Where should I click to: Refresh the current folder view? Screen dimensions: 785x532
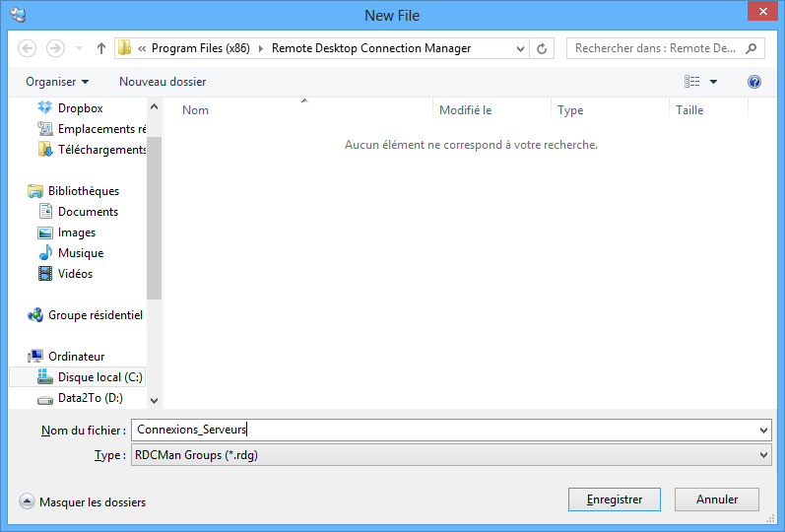pyautogui.click(x=542, y=48)
